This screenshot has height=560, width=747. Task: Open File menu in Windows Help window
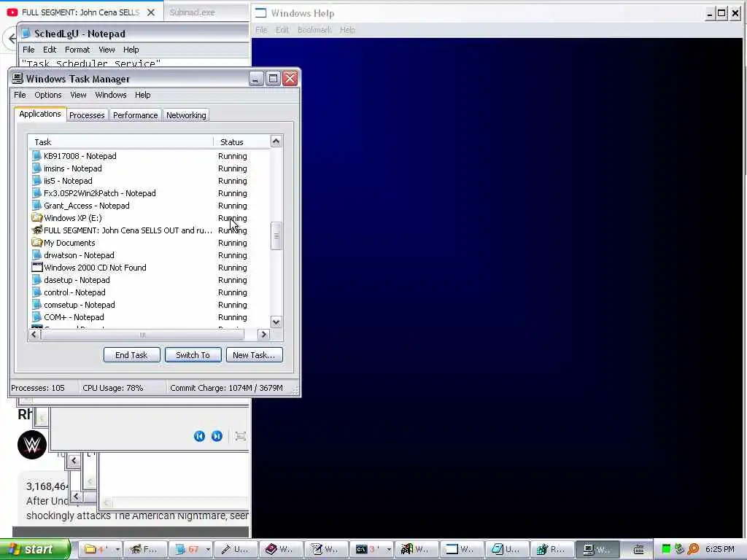261,30
